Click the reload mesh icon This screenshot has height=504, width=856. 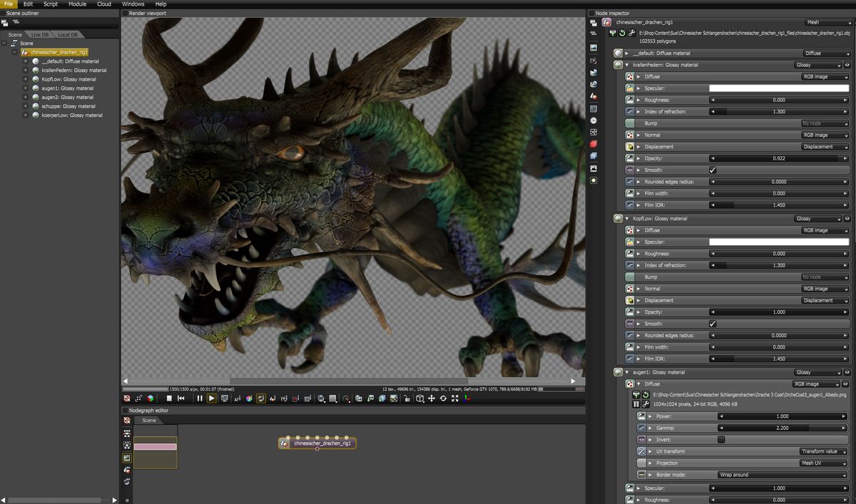coord(622,33)
